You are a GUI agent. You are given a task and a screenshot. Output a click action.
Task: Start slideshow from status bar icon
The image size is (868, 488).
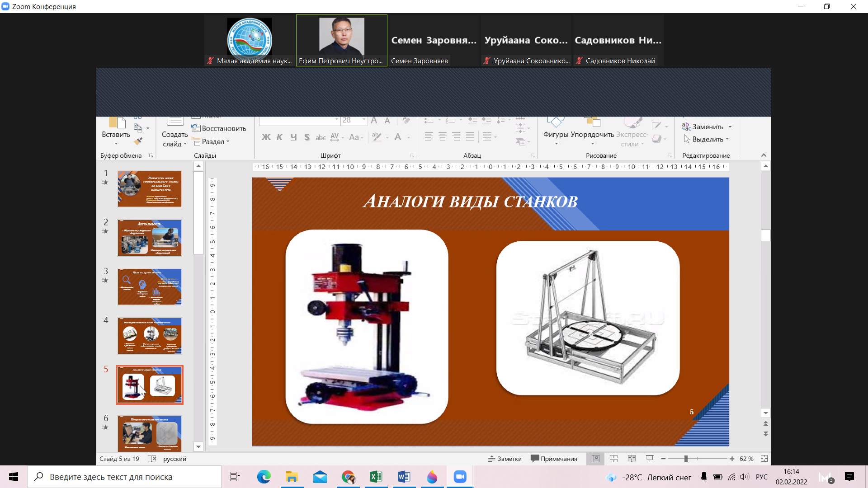(x=650, y=459)
